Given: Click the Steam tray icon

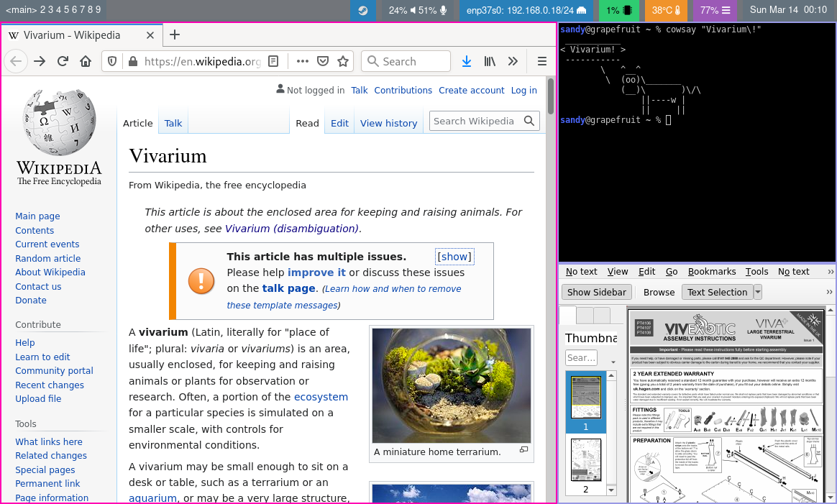Looking at the screenshot, I should click(363, 10).
